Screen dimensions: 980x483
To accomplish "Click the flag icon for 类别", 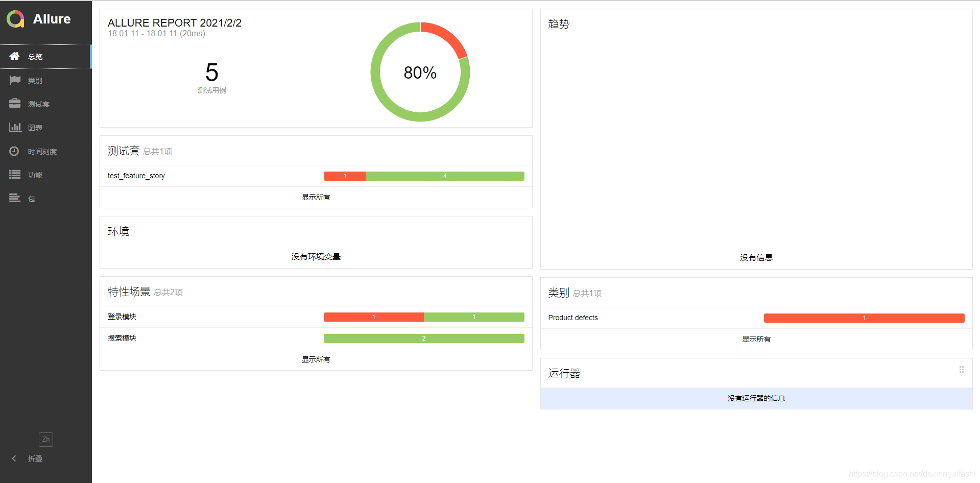I will (x=15, y=80).
